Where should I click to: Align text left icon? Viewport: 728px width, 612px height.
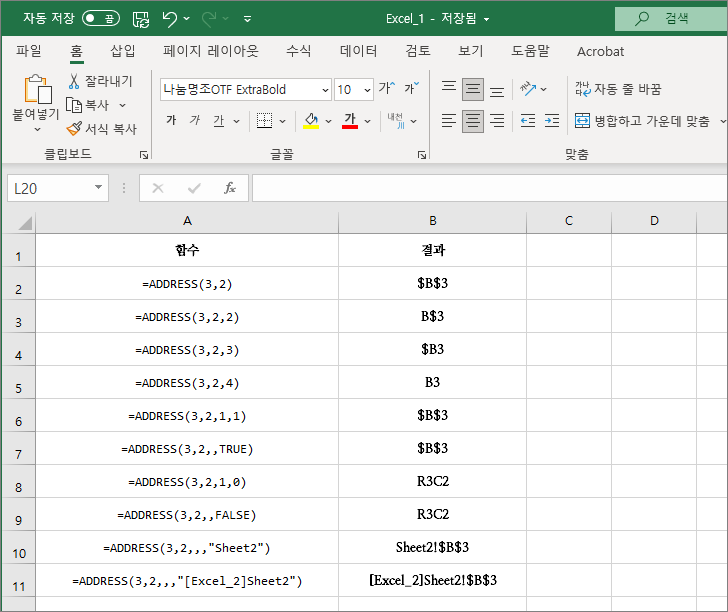[448, 121]
